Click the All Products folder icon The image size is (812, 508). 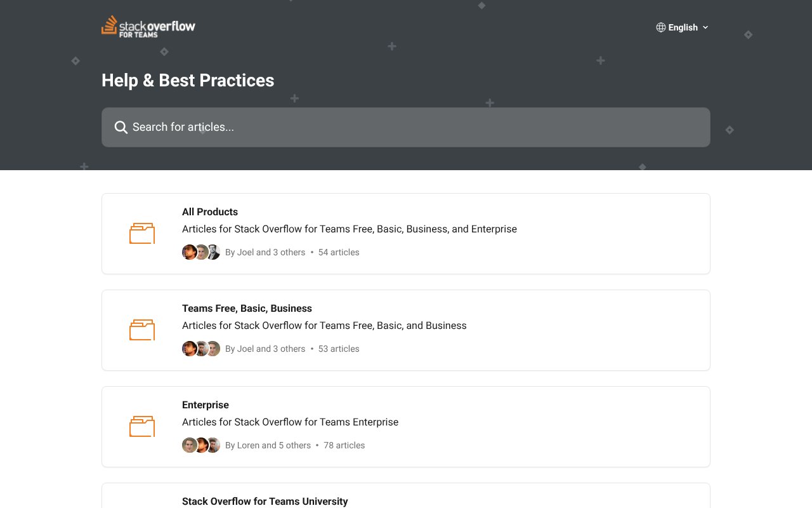[142, 234]
